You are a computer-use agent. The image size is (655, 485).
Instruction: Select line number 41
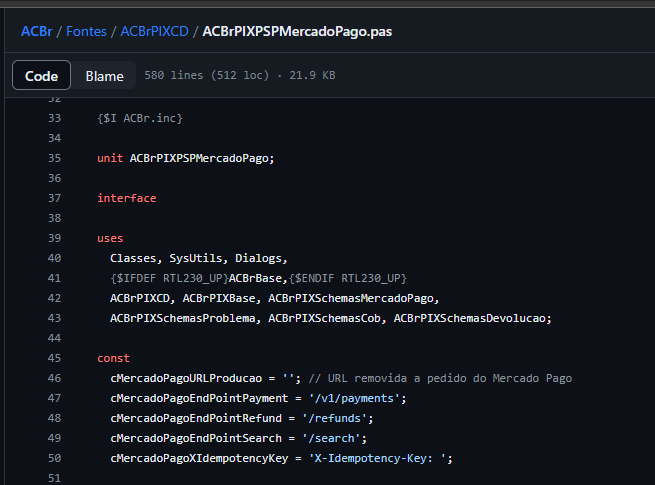(54, 278)
